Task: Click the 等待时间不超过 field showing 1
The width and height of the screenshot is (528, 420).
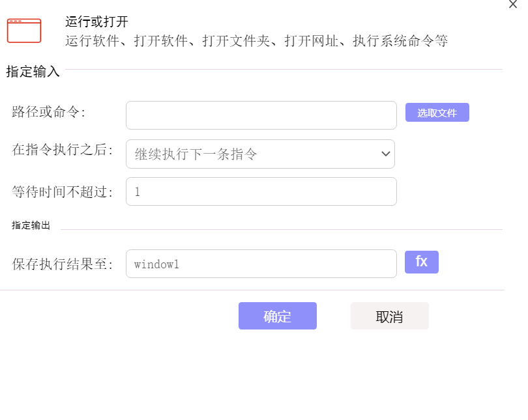Action: click(261, 191)
